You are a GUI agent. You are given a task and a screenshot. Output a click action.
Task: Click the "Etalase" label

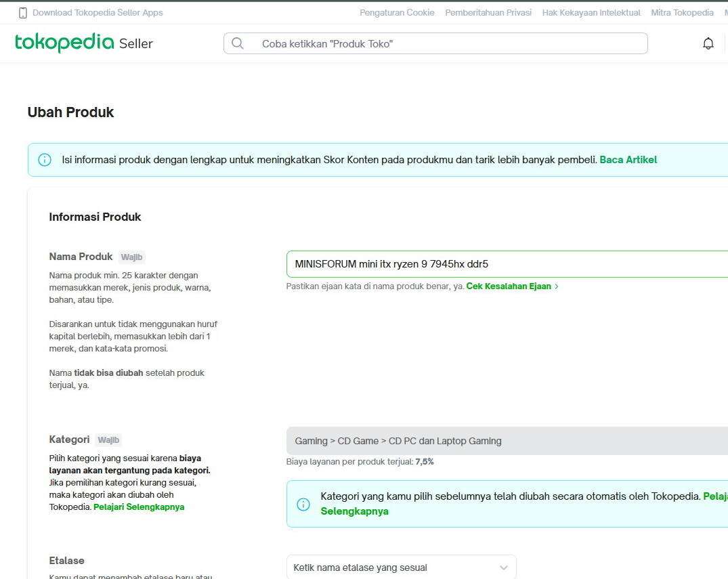(67, 561)
